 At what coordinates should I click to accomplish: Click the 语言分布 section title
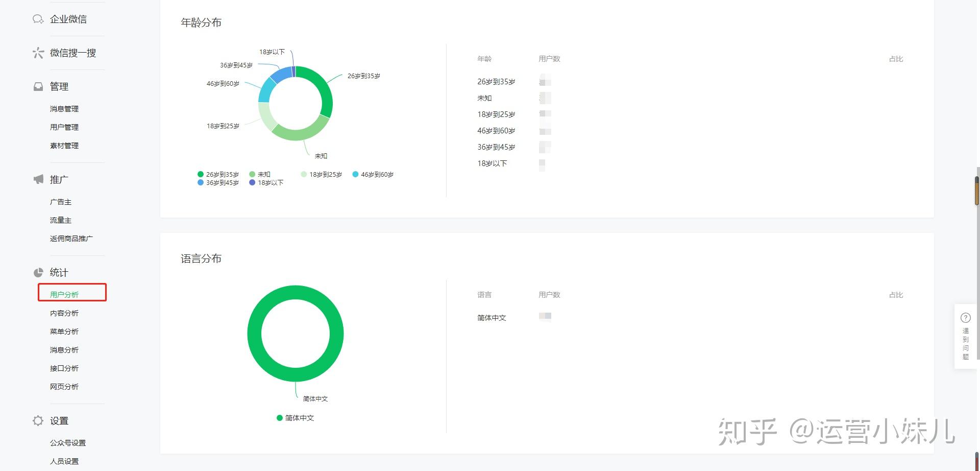(201, 258)
